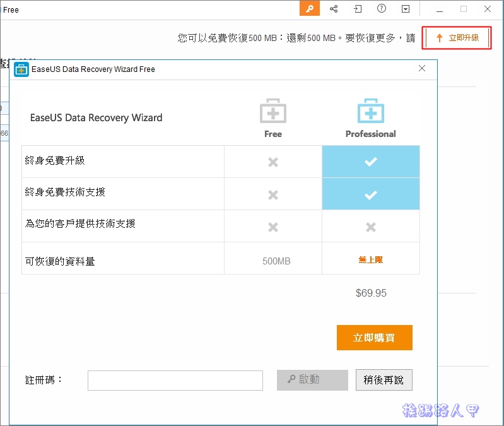Close the main EaseUS window
The height and width of the screenshot is (426, 504).
coord(488,9)
